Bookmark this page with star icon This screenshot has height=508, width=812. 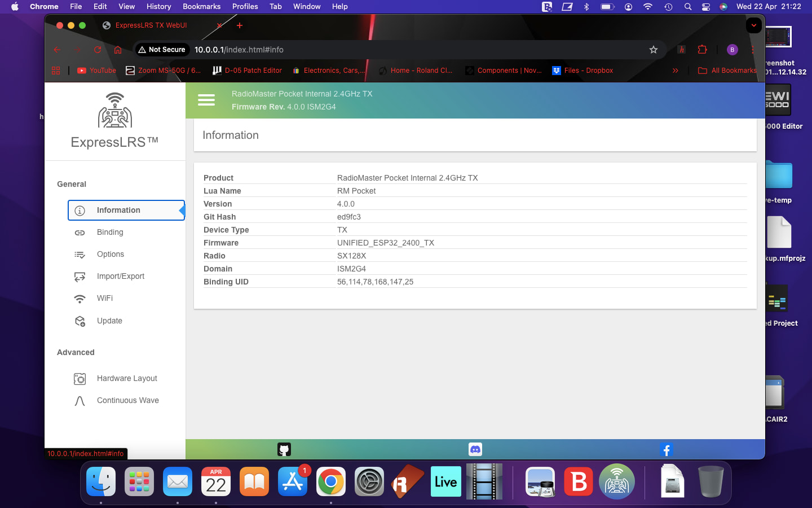coord(653,50)
